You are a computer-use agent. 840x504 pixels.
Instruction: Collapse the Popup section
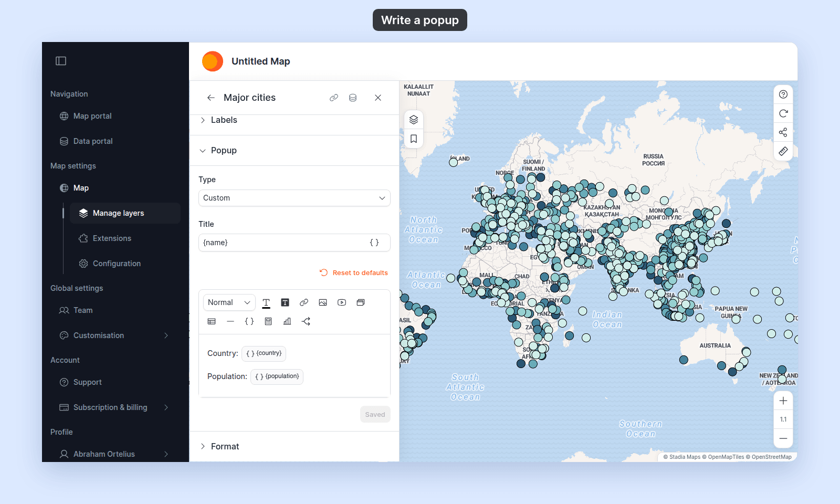coord(295,151)
